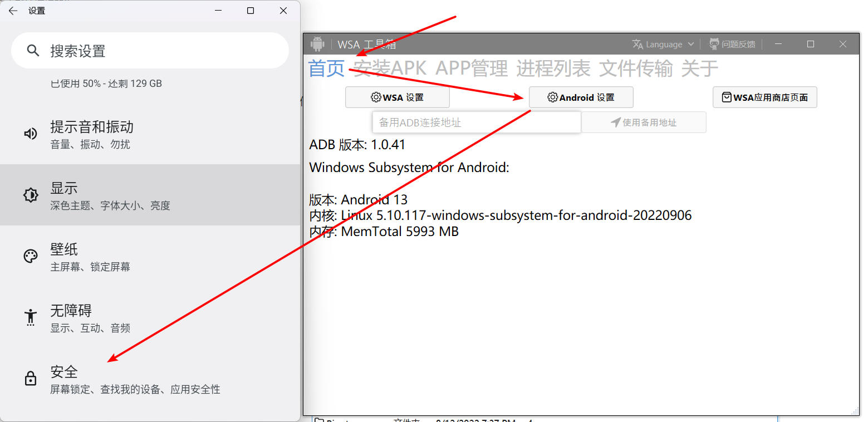Click 版本: Android 13 text

tap(359, 199)
